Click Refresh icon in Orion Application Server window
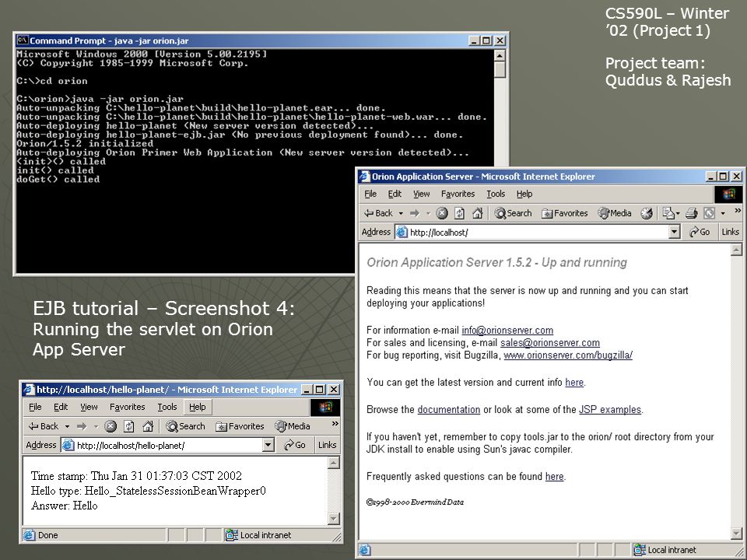This screenshot has width=747, height=560. 459,213
